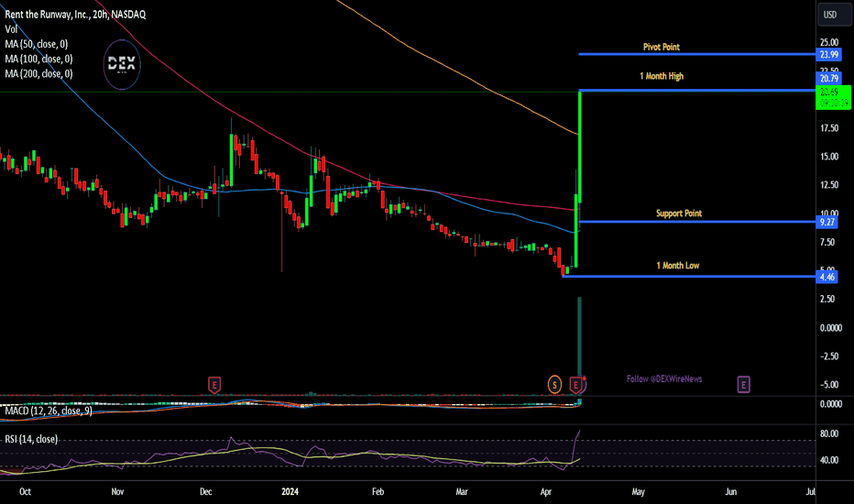The height and width of the screenshot is (504, 854).
Task: Click the 1 Month Low label
Action: coord(677,266)
